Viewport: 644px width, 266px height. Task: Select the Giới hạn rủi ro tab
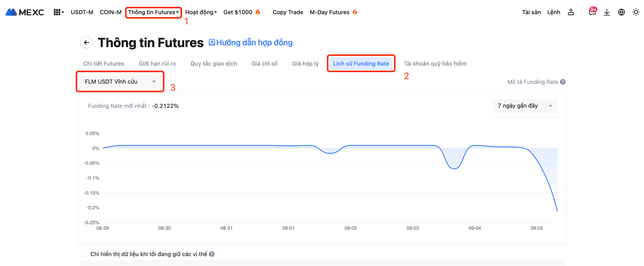coord(157,64)
